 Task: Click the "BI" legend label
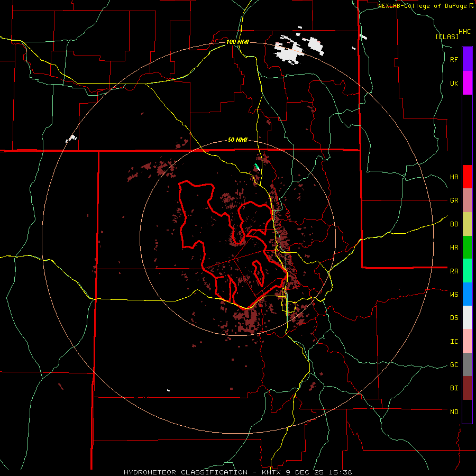[454, 388]
